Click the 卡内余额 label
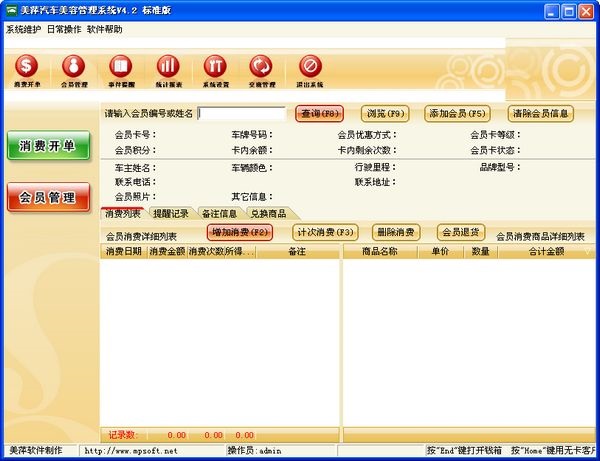This screenshot has width=600, height=461. click(252, 150)
